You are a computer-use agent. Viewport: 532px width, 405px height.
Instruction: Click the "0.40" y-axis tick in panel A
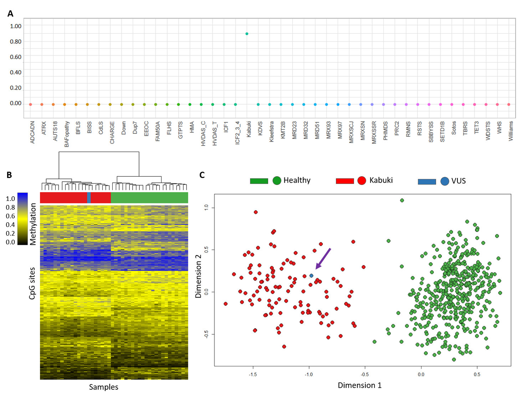pyautogui.click(x=16, y=72)
